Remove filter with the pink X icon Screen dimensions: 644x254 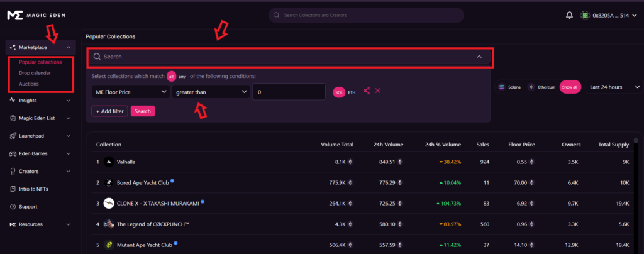point(378,91)
